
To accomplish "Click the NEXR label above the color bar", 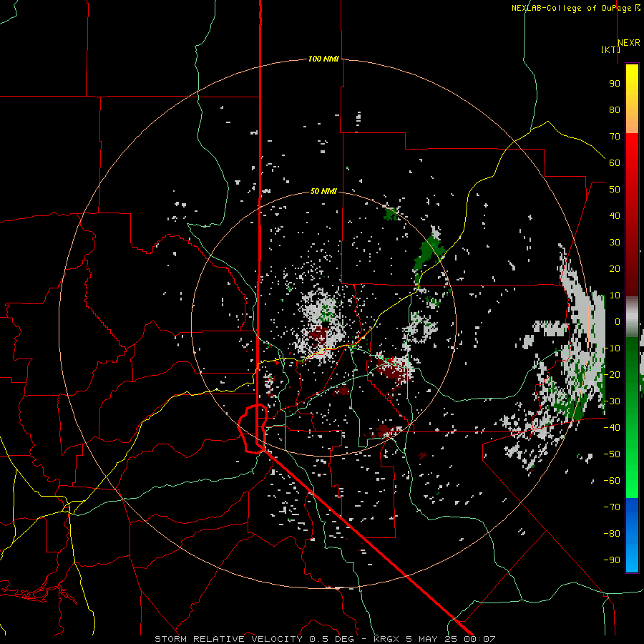I will (x=629, y=43).
